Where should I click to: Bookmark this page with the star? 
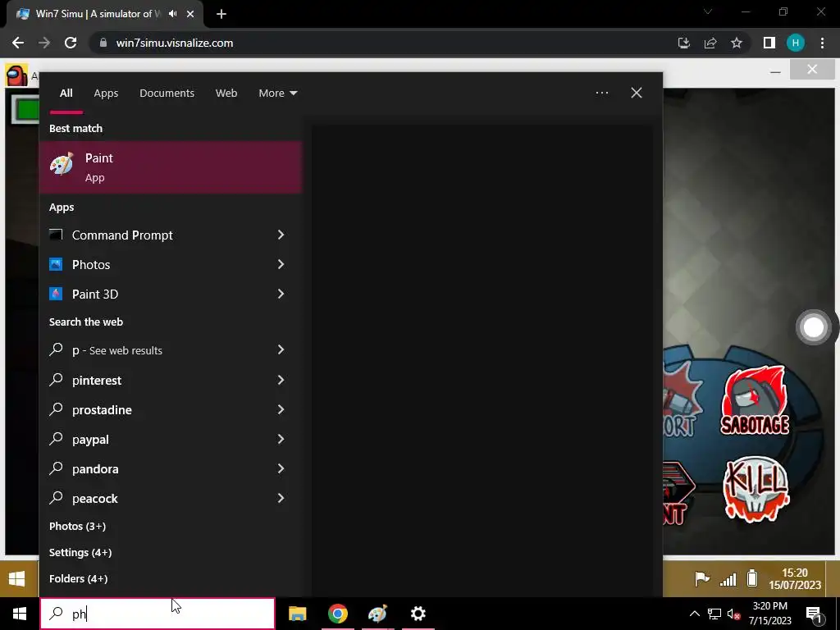coord(737,43)
